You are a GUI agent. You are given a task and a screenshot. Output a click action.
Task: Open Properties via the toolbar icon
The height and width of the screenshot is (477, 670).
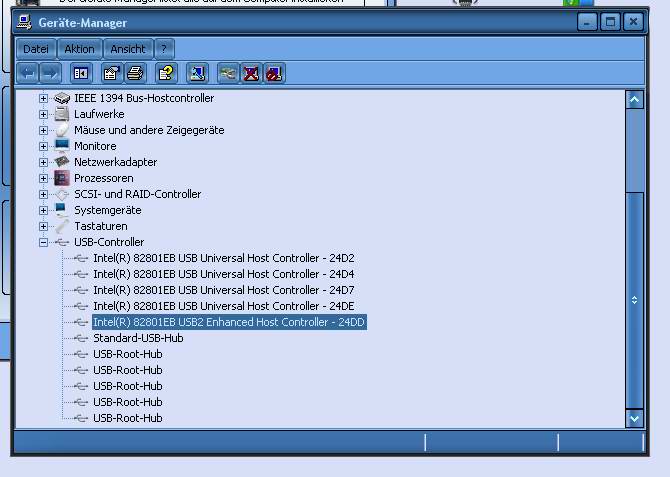point(112,74)
